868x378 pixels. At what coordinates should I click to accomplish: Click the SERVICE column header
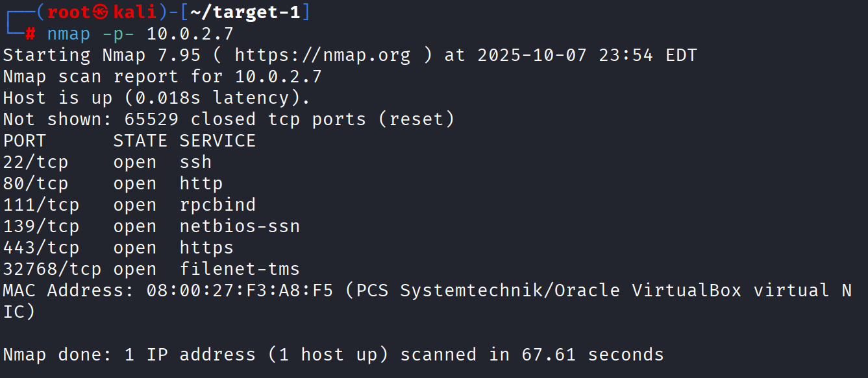[217, 141]
